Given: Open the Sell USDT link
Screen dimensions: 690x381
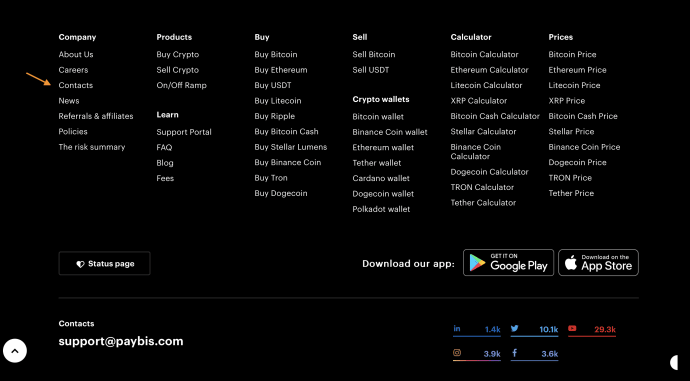Looking at the screenshot, I should pos(371,70).
